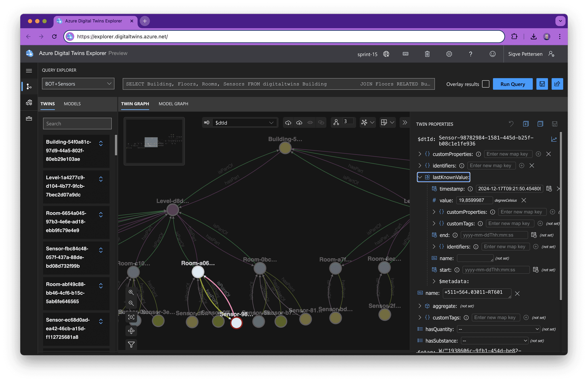Click the delete all twins trash icon
This screenshot has height=382, width=588.
pyautogui.click(x=427, y=54)
